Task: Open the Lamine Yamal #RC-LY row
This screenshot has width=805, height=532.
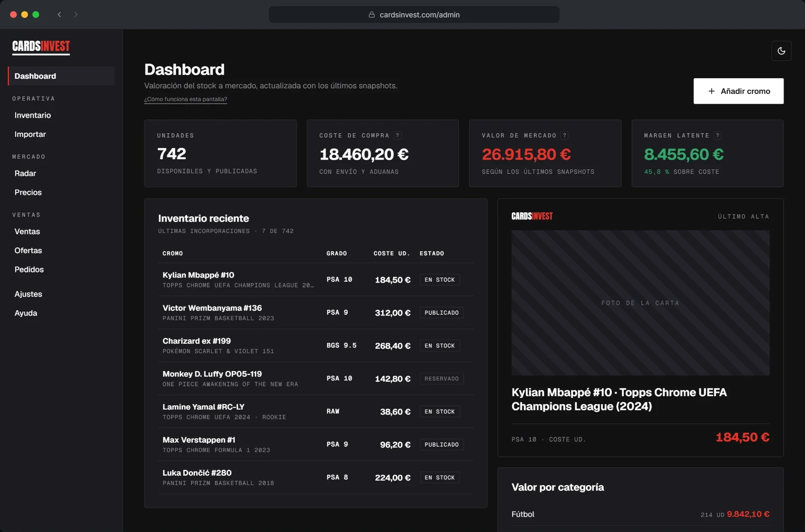Action: [316, 412]
